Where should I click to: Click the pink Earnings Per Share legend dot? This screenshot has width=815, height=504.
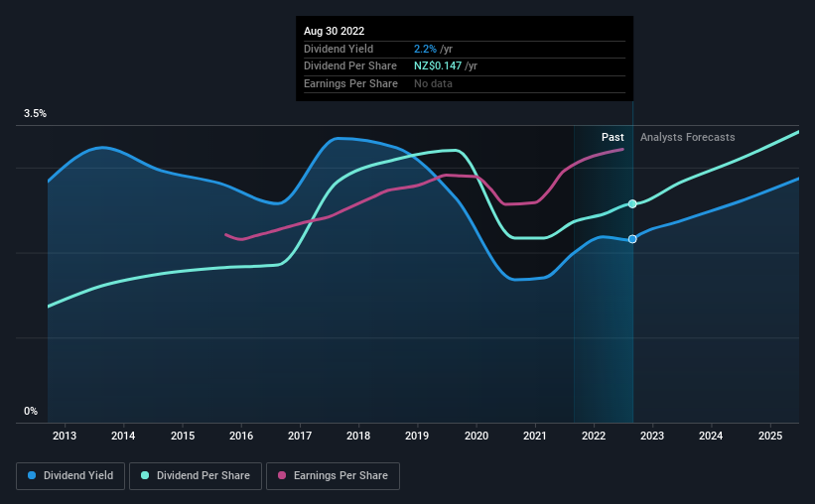click(x=282, y=475)
